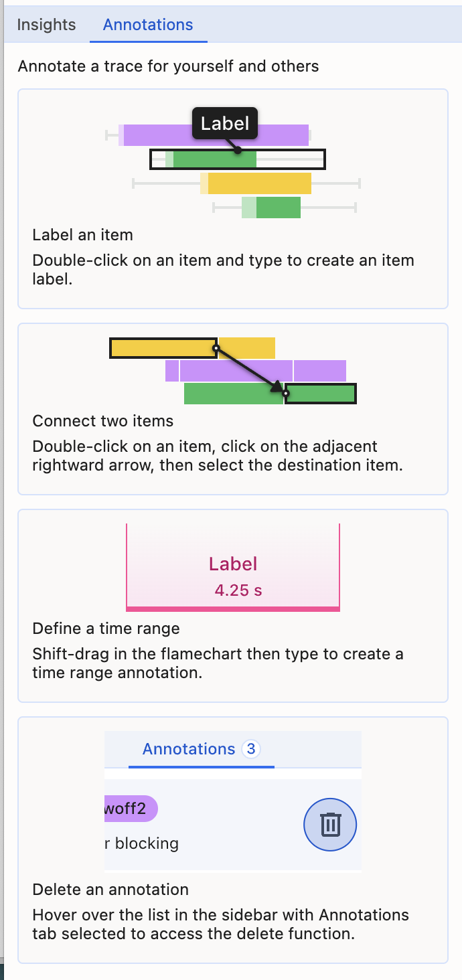
Task: Click the green destination bar of the connection
Action: pyautogui.click(x=320, y=394)
